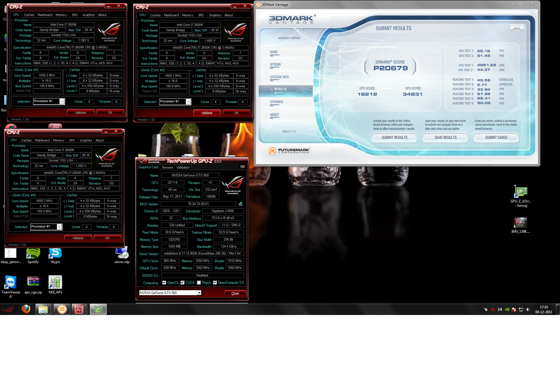The width and height of the screenshot is (560, 392).
Task: Open the IMG_1398 image on the desktop
Action: click(x=521, y=225)
